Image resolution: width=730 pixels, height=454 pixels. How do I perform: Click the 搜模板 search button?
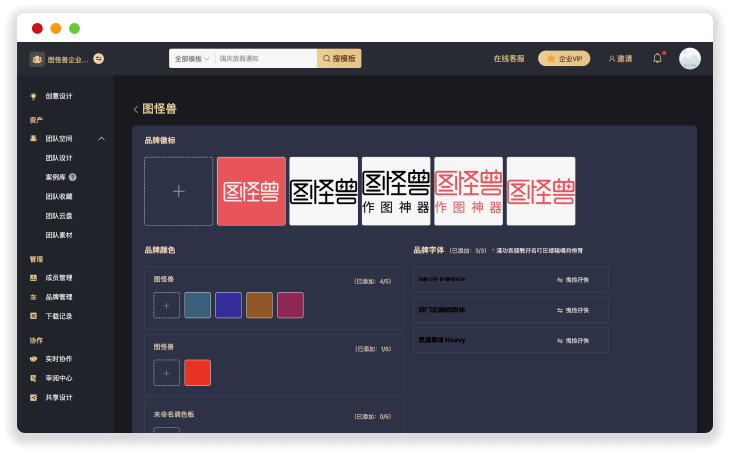pyautogui.click(x=339, y=59)
